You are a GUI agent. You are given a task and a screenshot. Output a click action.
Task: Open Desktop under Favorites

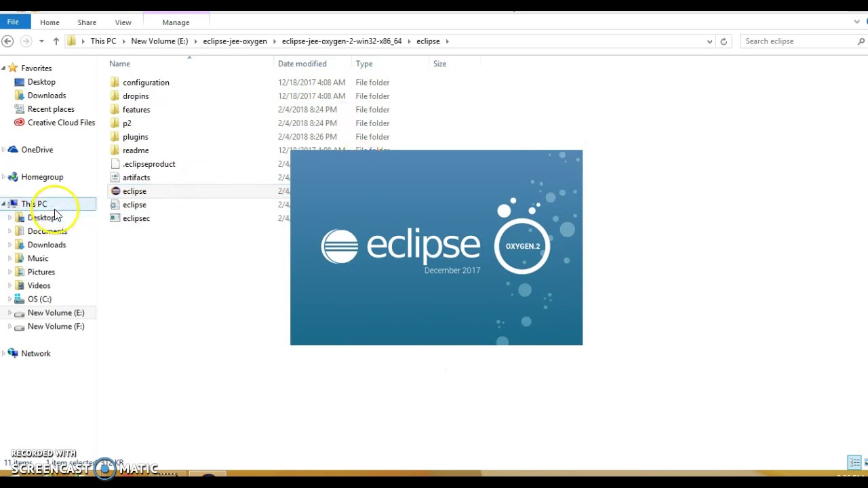click(41, 82)
